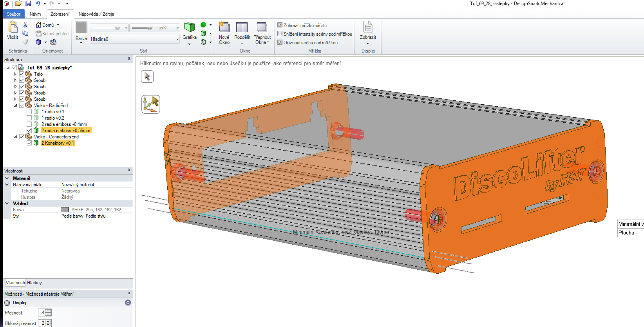The height and width of the screenshot is (327, 644).
Task: Enable Snížení intenzity scény pod mřížkou
Action: (280, 34)
